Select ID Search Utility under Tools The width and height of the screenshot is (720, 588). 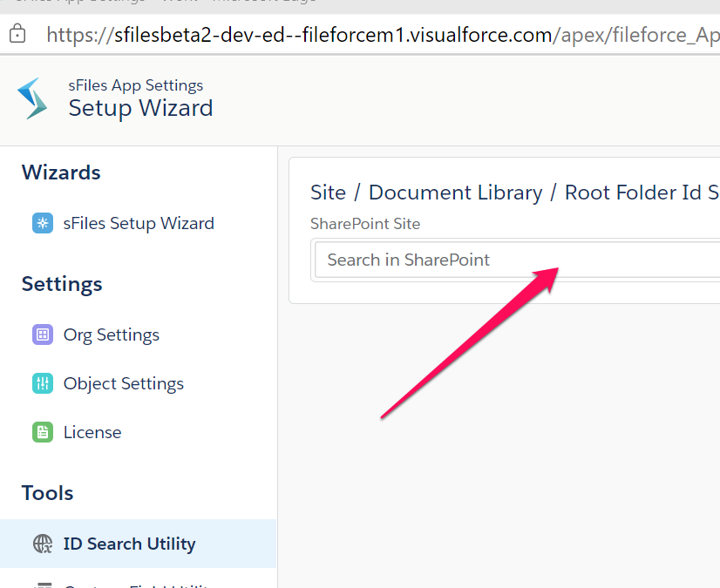point(128,544)
